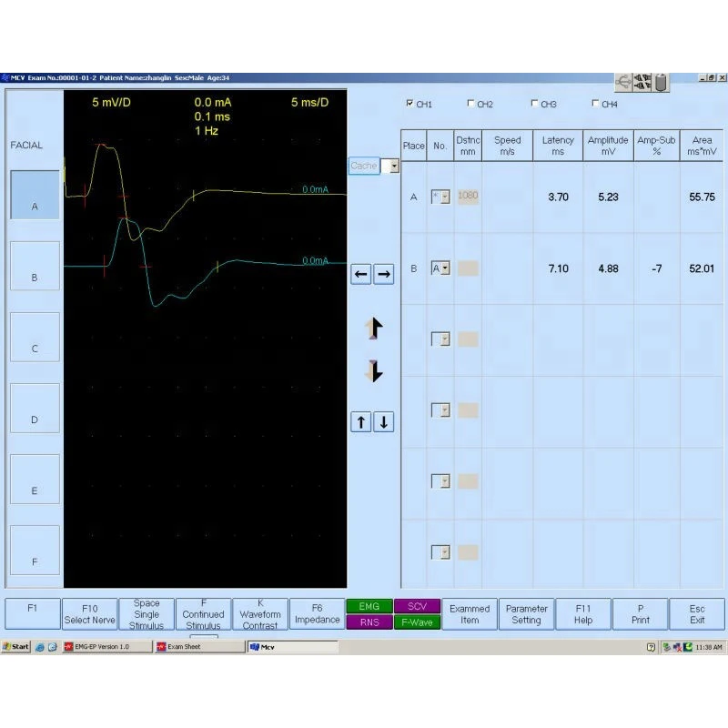Image resolution: width=728 pixels, height=728 pixels.
Task: Click the second quick launch browser icon
Action: tap(53, 647)
